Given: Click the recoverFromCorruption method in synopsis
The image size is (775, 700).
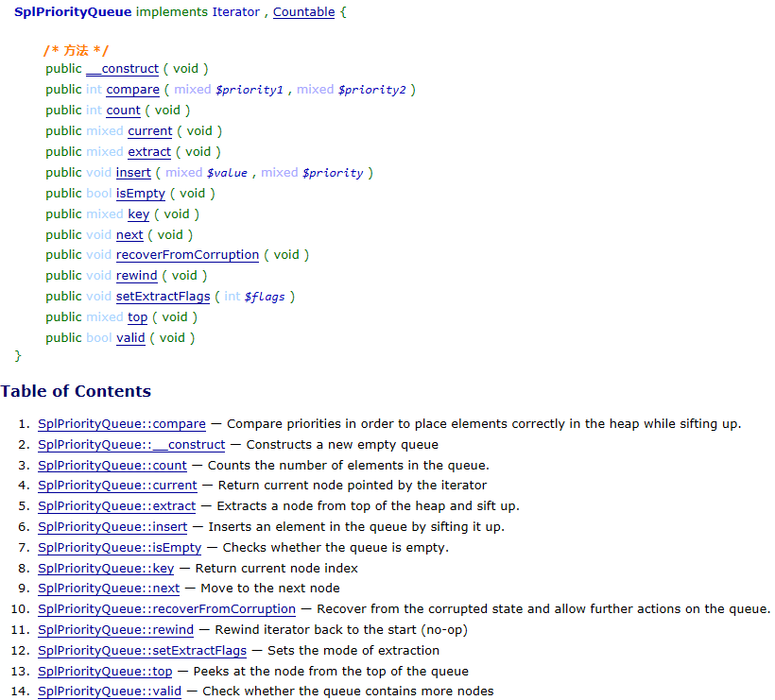Looking at the screenshot, I should (187, 255).
